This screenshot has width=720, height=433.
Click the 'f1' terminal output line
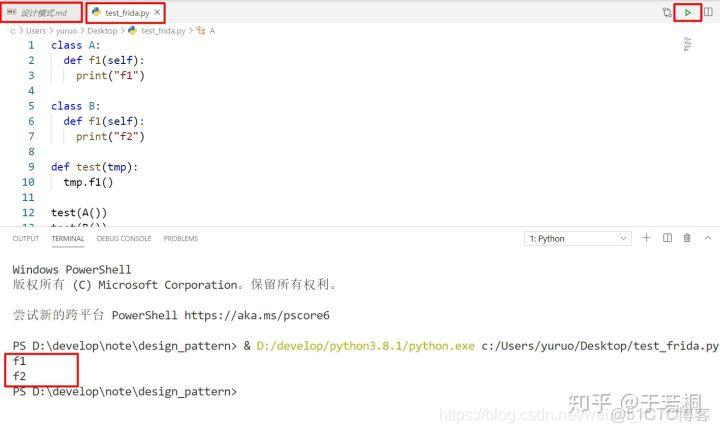click(19, 361)
